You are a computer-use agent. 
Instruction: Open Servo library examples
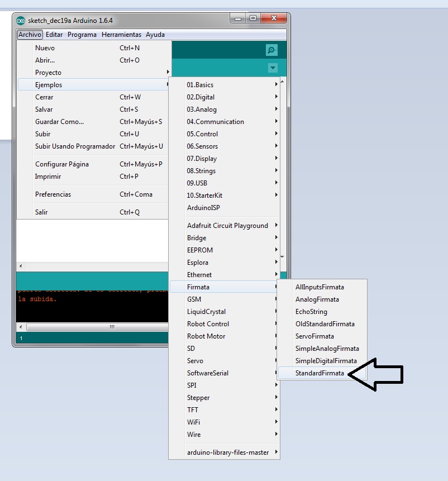click(224, 360)
